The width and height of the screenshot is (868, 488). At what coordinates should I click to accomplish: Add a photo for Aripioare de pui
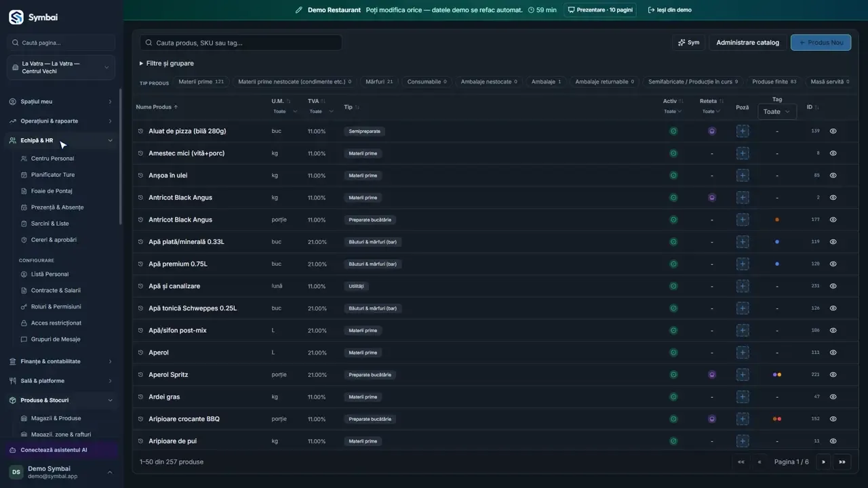743,441
